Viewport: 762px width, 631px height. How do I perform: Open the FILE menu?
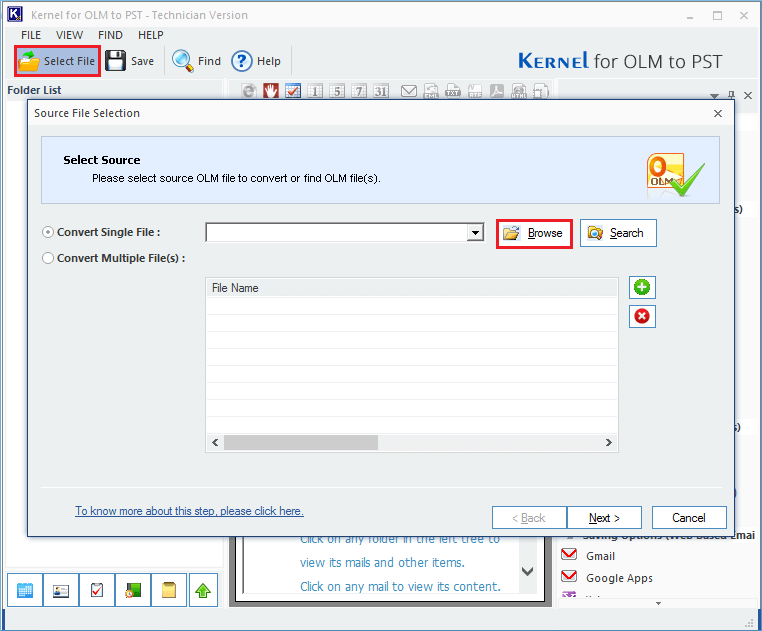click(31, 35)
